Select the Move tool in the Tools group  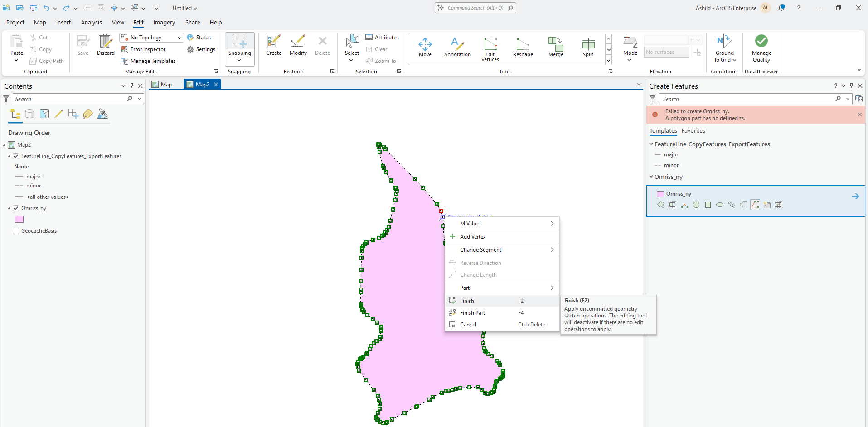pos(425,48)
